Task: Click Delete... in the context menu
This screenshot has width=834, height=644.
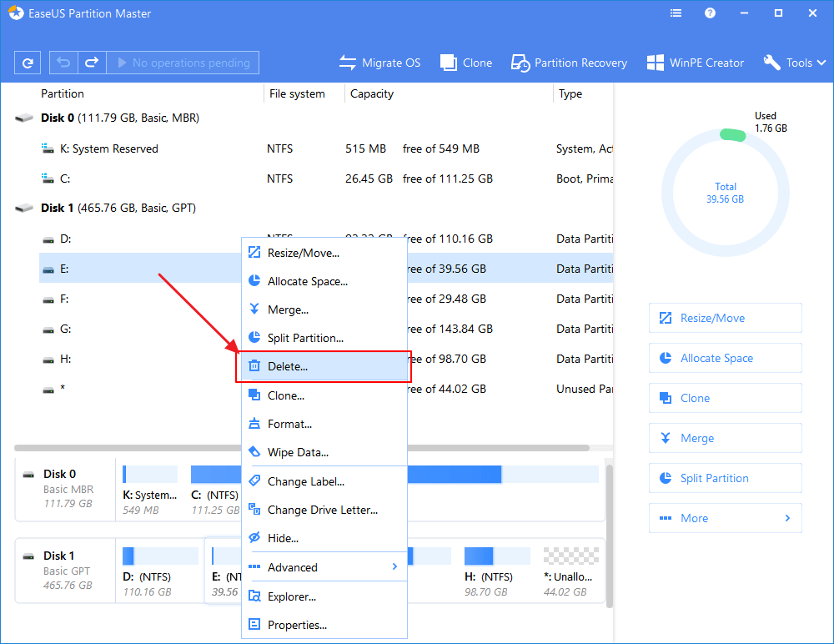Action: tap(324, 366)
